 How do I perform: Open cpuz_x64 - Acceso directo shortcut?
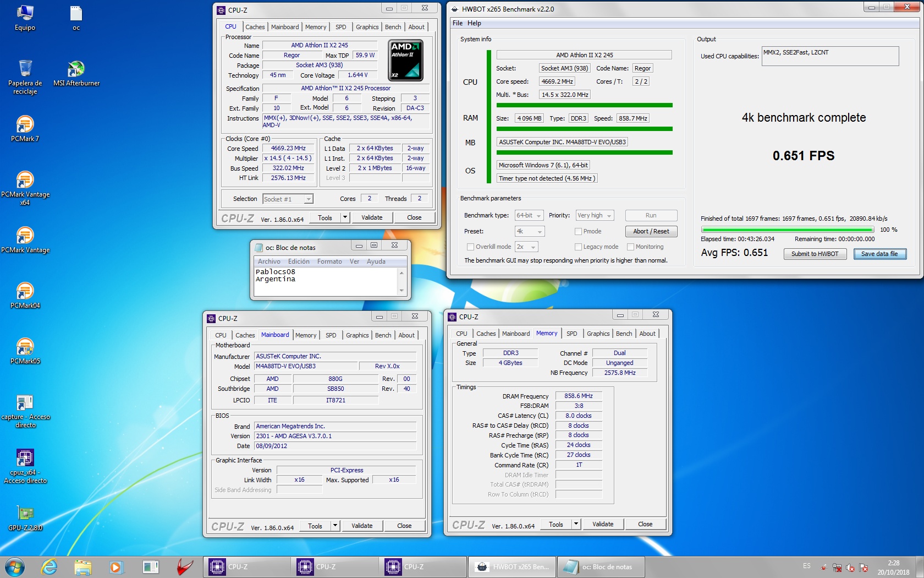(25, 467)
